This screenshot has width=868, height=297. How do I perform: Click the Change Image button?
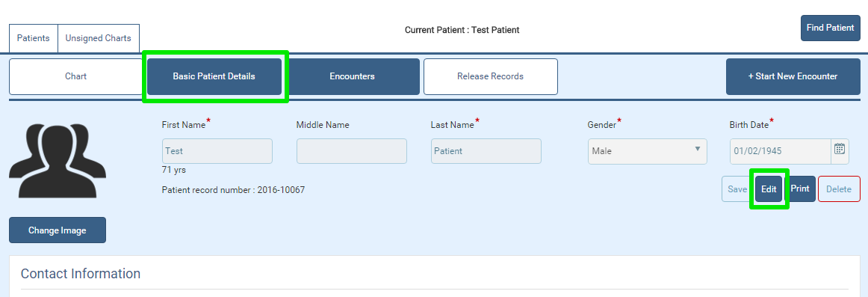pyautogui.click(x=57, y=230)
